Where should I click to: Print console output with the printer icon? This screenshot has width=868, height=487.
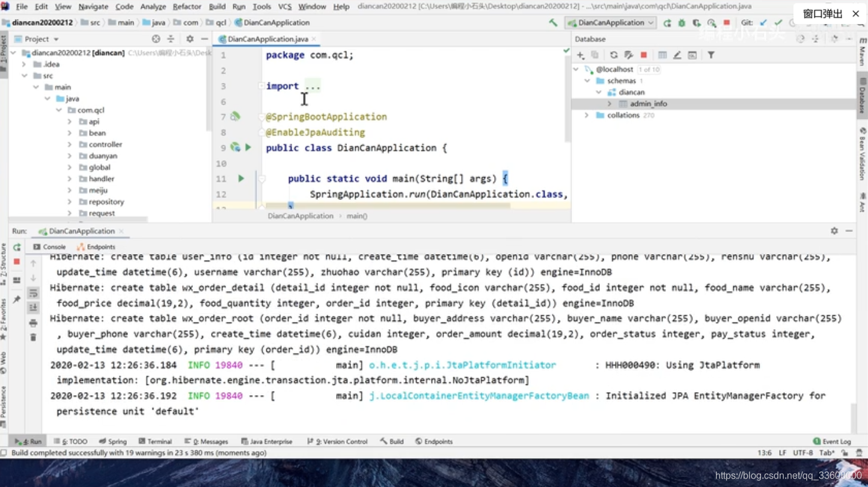click(x=33, y=323)
